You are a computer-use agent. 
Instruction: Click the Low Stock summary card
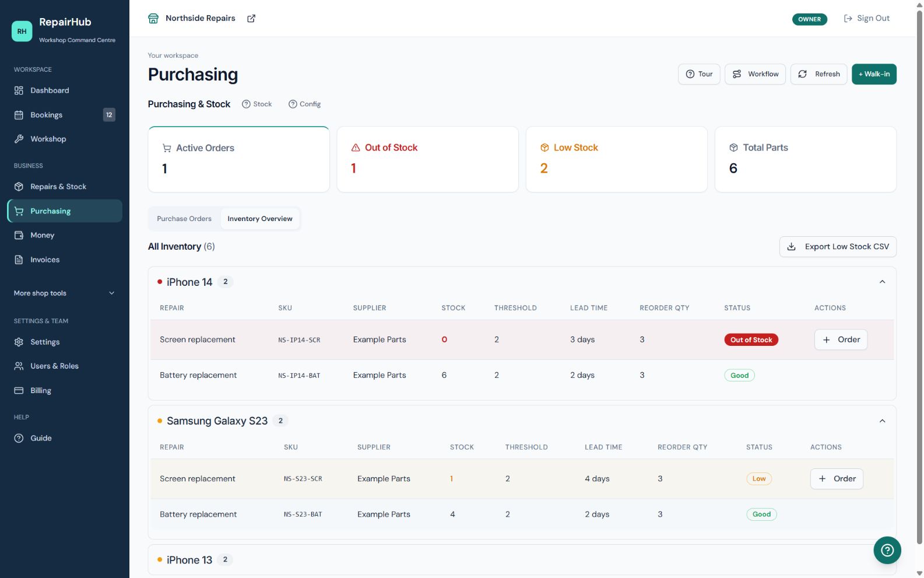click(x=617, y=159)
